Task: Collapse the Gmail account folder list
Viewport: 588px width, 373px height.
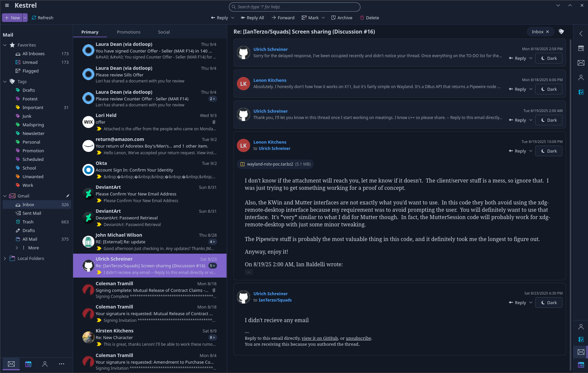Action: [5, 196]
